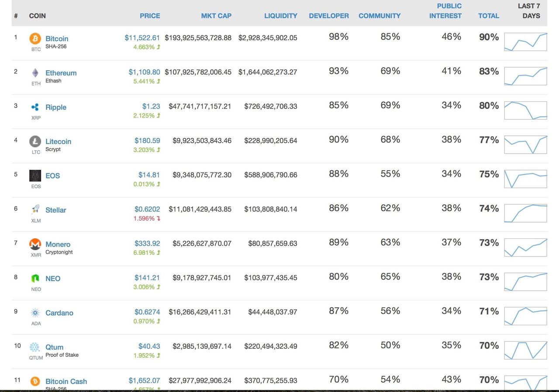Click the Stellar rocket logo icon
Viewport: 559px width, 392px height.
tap(35, 210)
